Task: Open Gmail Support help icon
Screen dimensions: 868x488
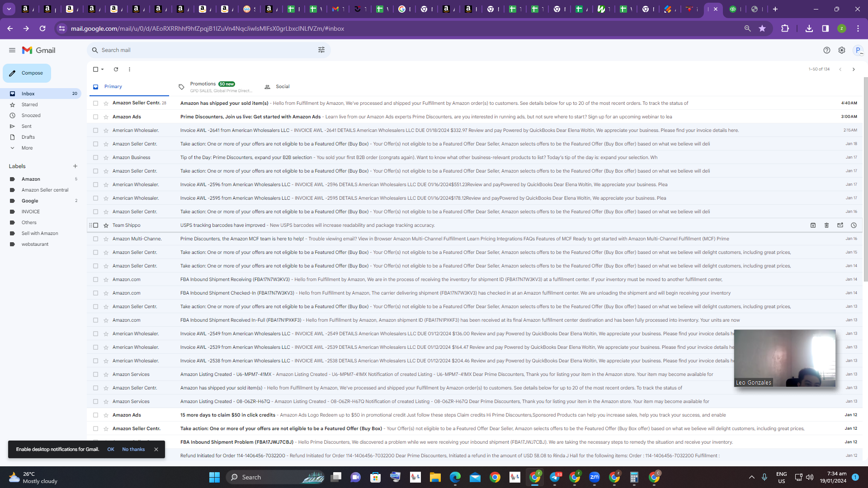Action: (x=827, y=50)
